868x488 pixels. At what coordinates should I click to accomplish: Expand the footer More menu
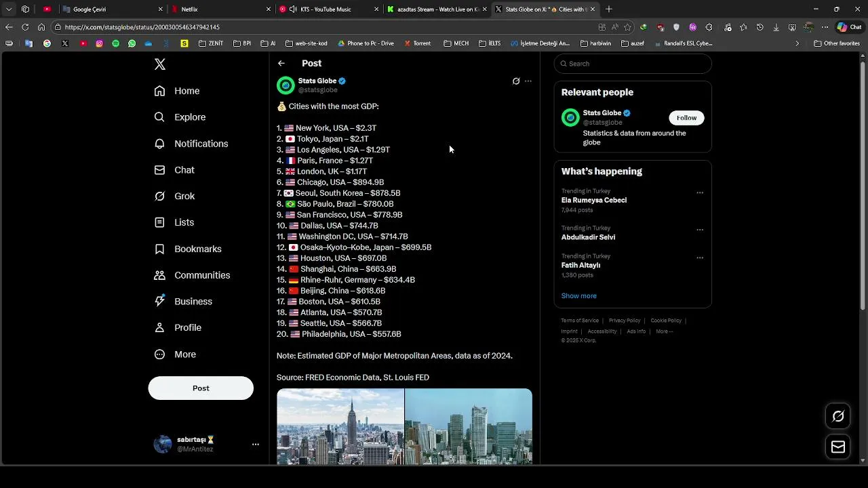click(664, 331)
